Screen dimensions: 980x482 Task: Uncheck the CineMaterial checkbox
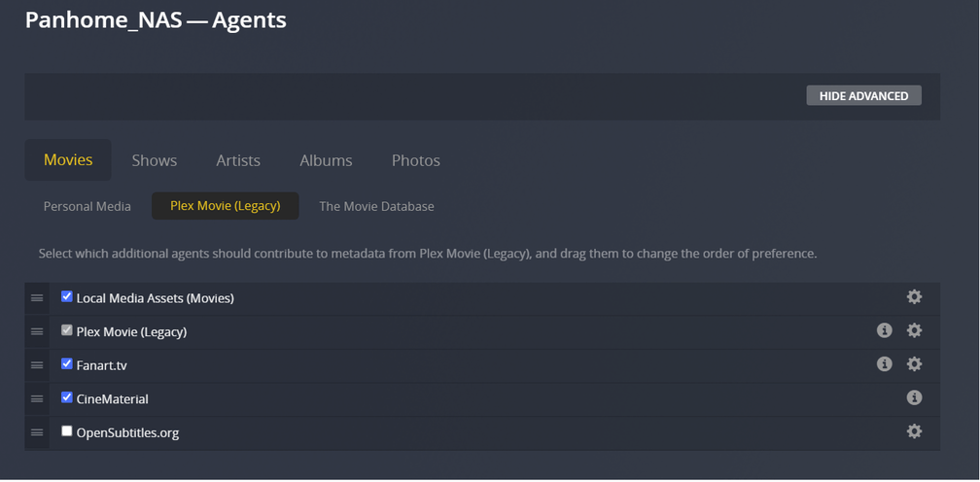coord(67,397)
